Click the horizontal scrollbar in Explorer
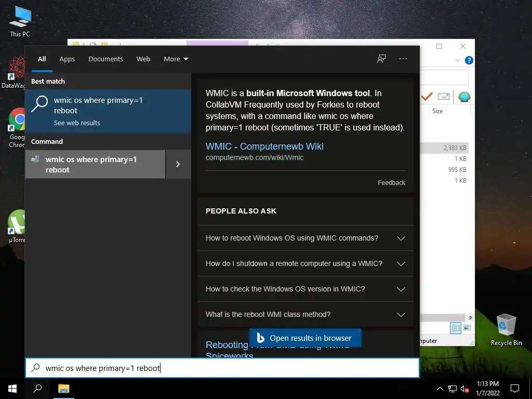532x399 pixels. pyautogui.click(x=443, y=317)
